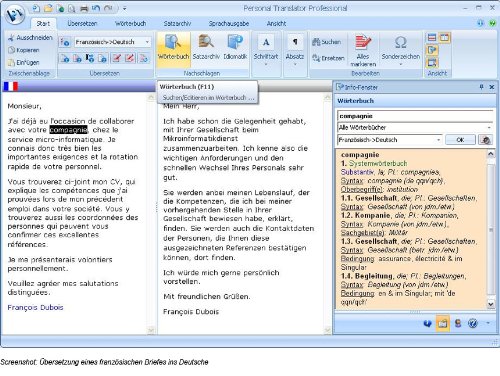The height and width of the screenshot is (376, 500).
Task: Open the Wörterbuch lookup tool
Action: 173,48
